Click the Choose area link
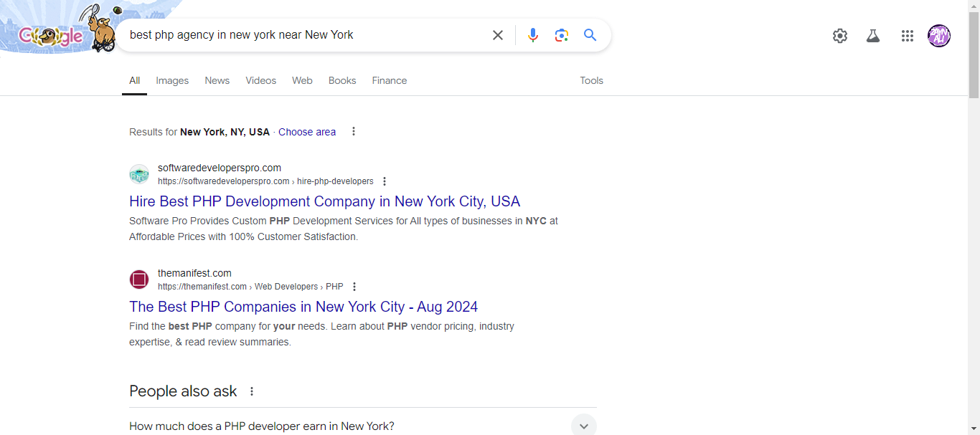Viewport: 980px width, 435px height. tap(307, 132)
